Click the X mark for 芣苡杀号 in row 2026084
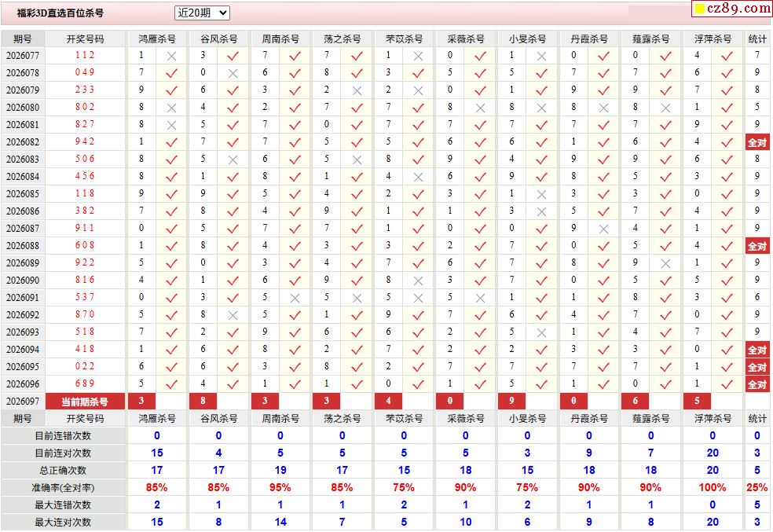Image resolution: width=773 pixels, height=532 pixels. (x=418, y=177)
